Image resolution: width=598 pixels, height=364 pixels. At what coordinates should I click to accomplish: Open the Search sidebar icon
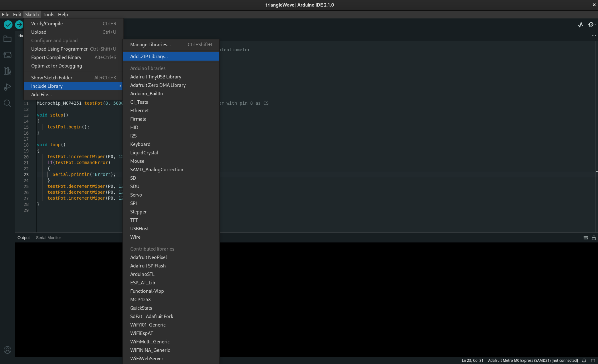[x=7, y=103]
